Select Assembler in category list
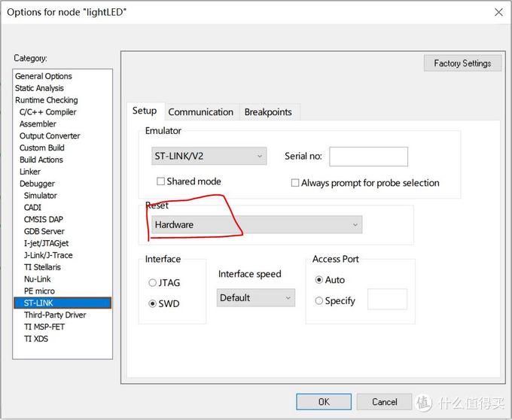512x420 pixels. tap(38, 124)
